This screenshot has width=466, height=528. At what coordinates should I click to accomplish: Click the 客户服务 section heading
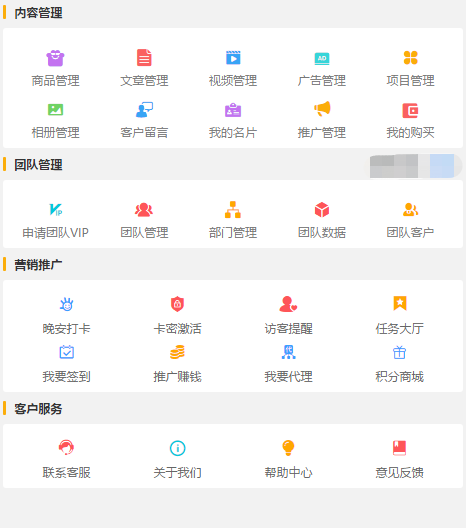point(38,409)
